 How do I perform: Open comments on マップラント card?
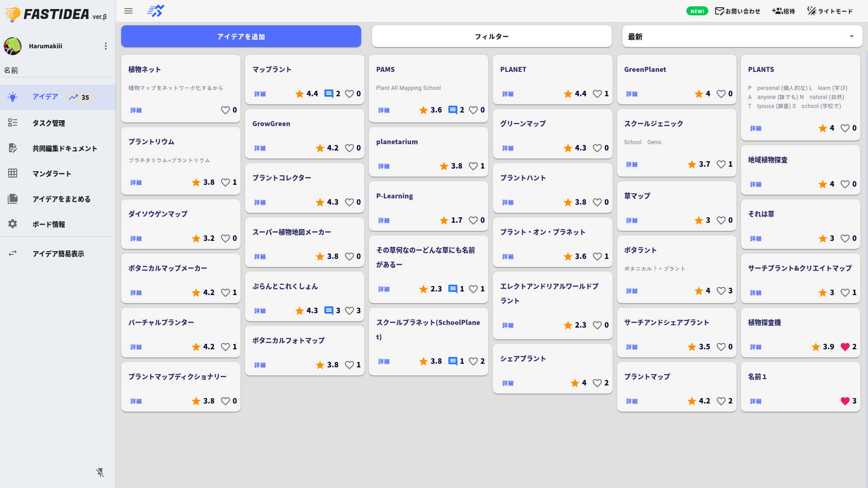coord(329,94)
